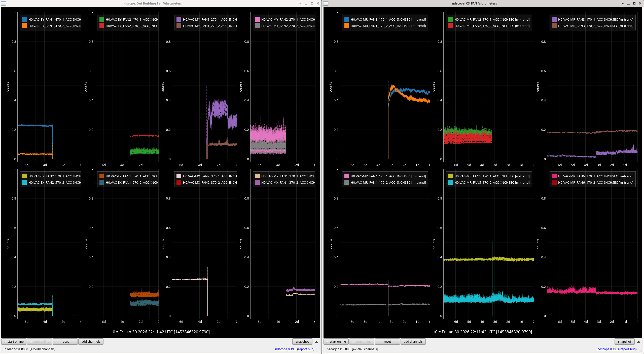Expand the control panel arrow beside the right snapshot button
Viewport: 644px width, 354px height.
click(x=639, y=342)
